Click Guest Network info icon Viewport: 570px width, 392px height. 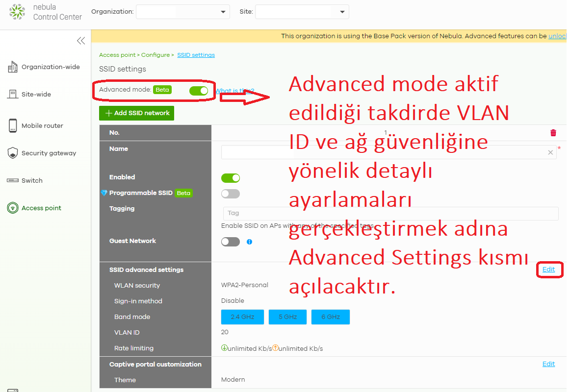pyautogui.click(x=249, y=242)
